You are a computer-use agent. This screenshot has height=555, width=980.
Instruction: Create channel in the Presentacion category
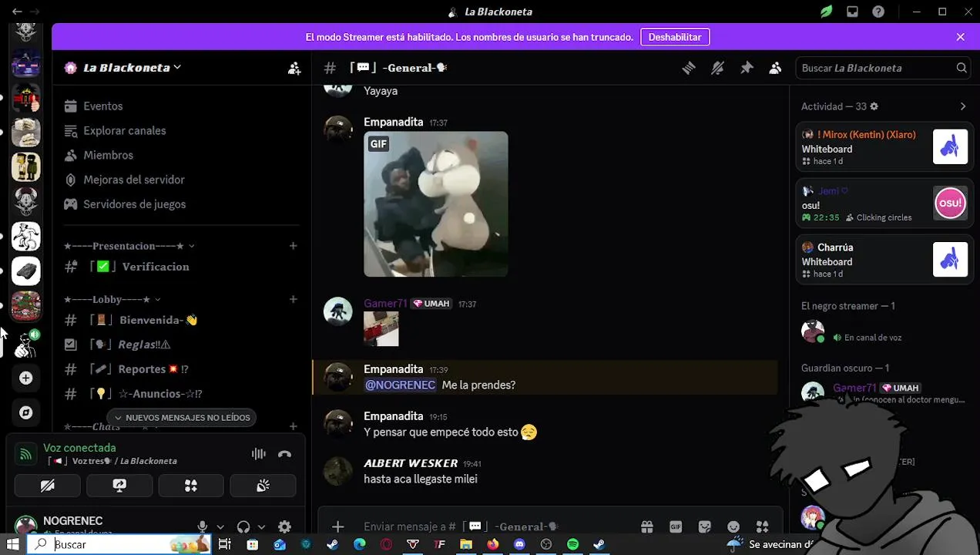coord(293,246)
